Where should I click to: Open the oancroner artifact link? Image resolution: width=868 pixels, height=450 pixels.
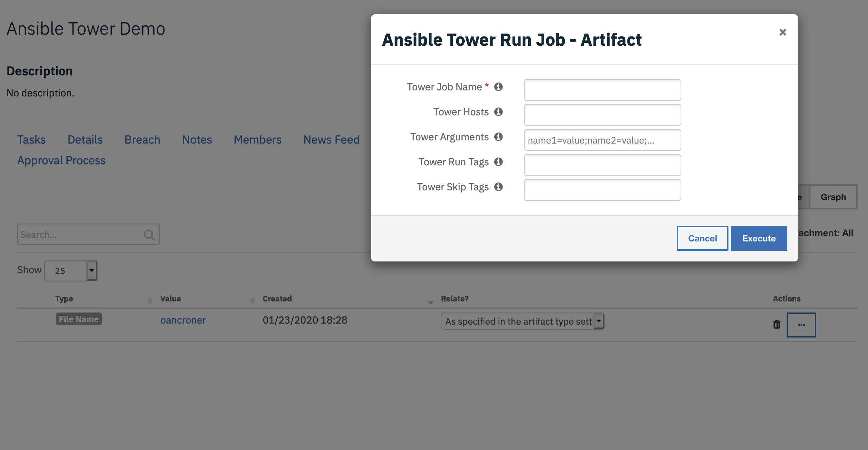[183, 320]
